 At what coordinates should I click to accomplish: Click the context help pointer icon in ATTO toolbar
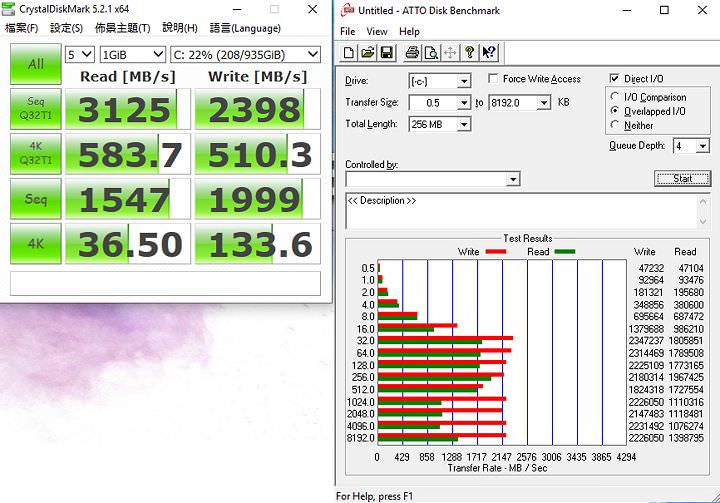coord(489,53)
